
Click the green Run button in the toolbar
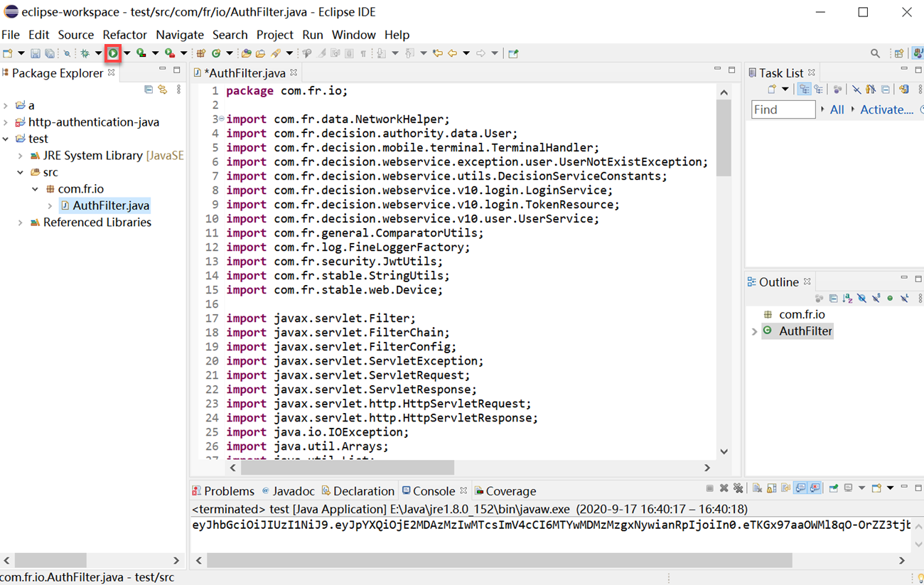[x=113, y=53]
